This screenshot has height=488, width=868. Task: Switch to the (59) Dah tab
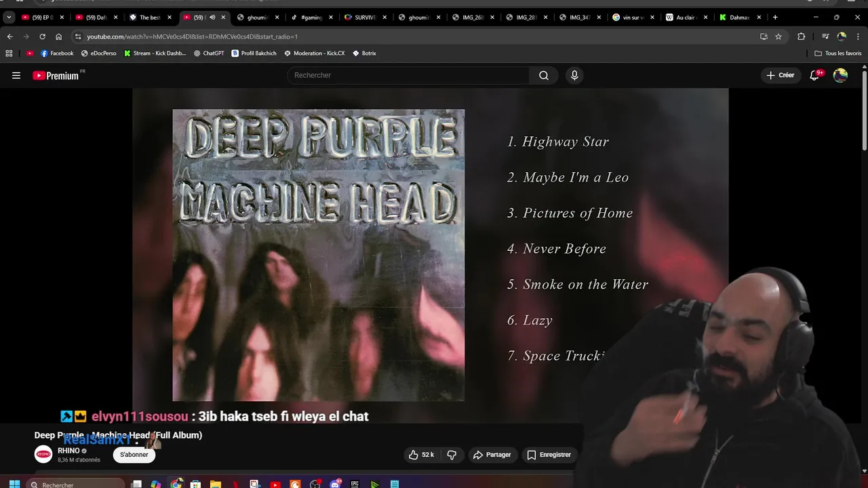pos(96,18)
